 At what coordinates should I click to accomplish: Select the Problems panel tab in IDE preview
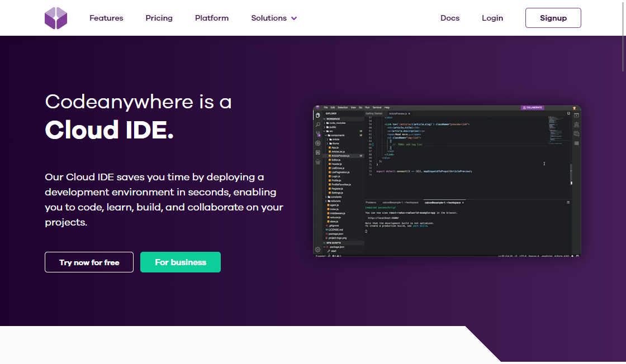(x=371, y=203)
